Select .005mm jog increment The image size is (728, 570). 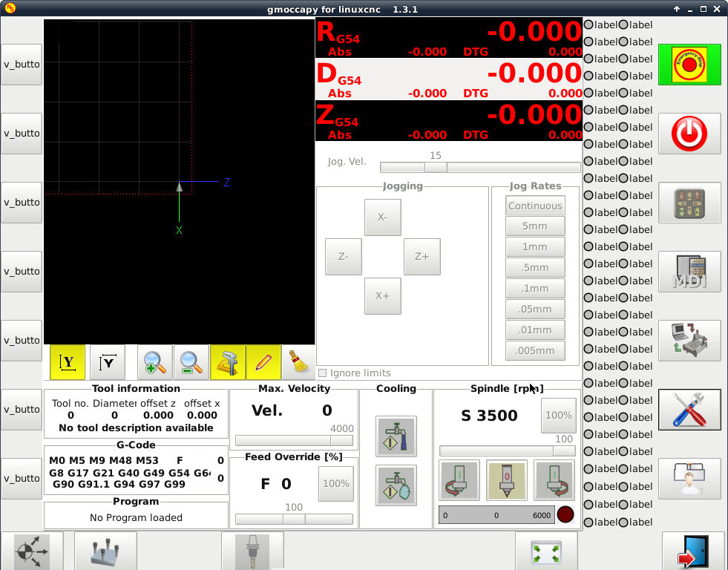(535, 351)
